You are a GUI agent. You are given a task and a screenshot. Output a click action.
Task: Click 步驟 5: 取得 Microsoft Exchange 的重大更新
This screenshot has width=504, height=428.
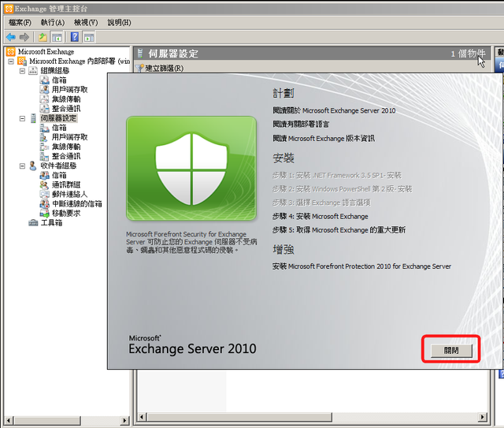coord(339,230)
